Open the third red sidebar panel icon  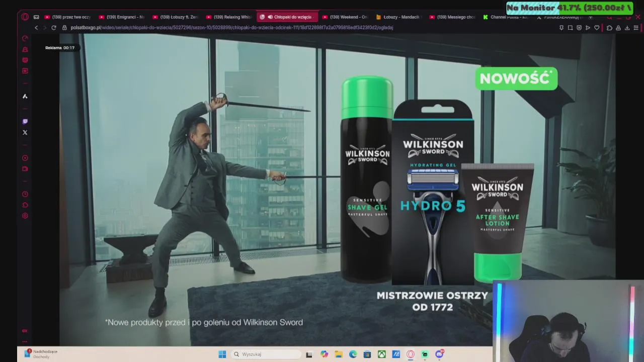[x=25, y=60]
